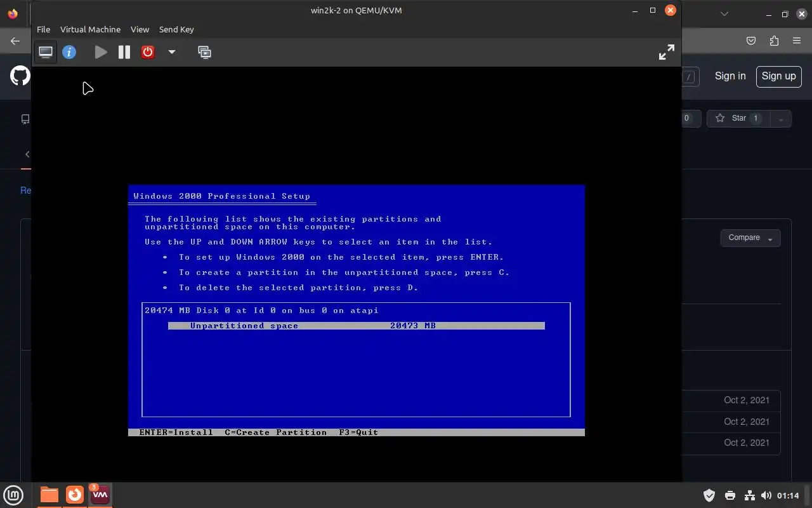Close the win2k-2 VM window
The image size is (812, 508).
pyautogui.click(x=671, y=10)
